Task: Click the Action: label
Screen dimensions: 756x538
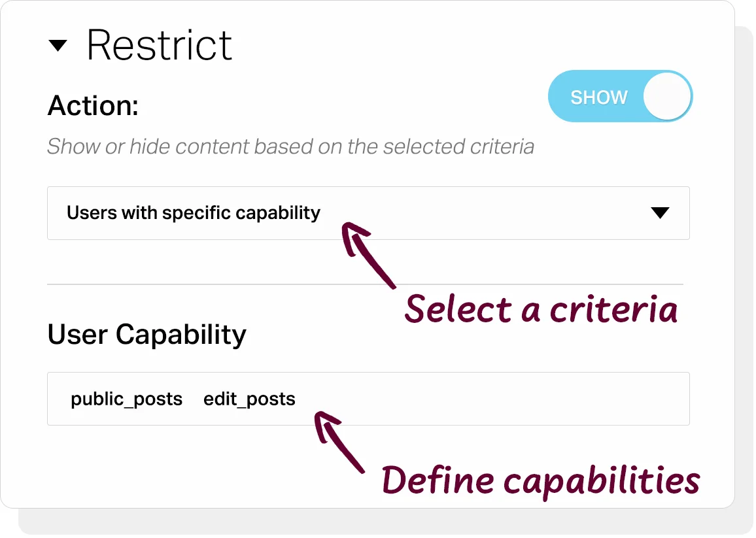Action: point(93,105)
